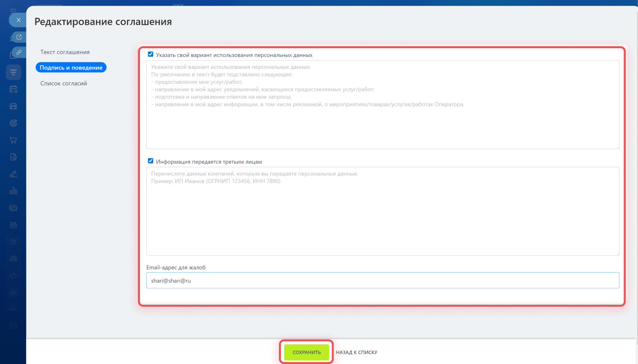638x364 pixels.
Task: Open agreement page in new window
Action: pos(19,37)
